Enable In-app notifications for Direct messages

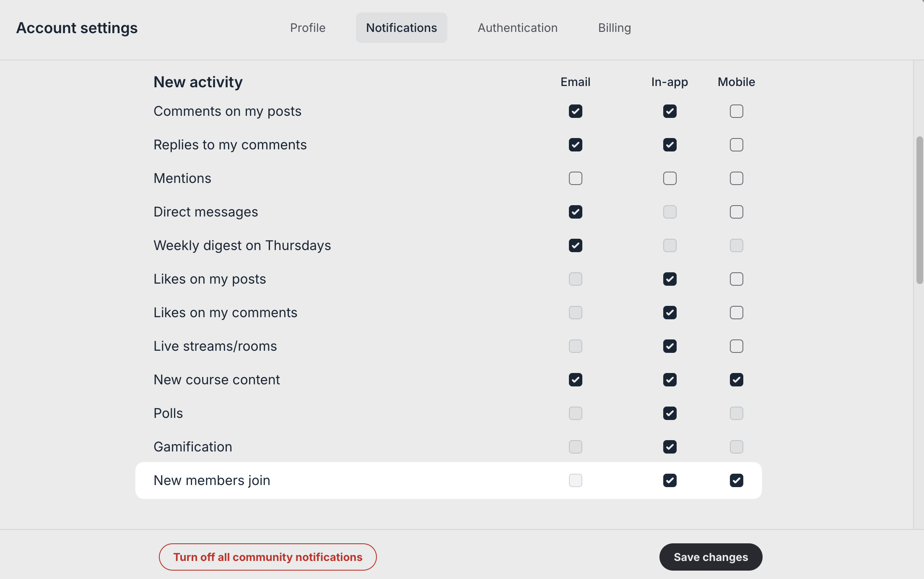[670, 211]
